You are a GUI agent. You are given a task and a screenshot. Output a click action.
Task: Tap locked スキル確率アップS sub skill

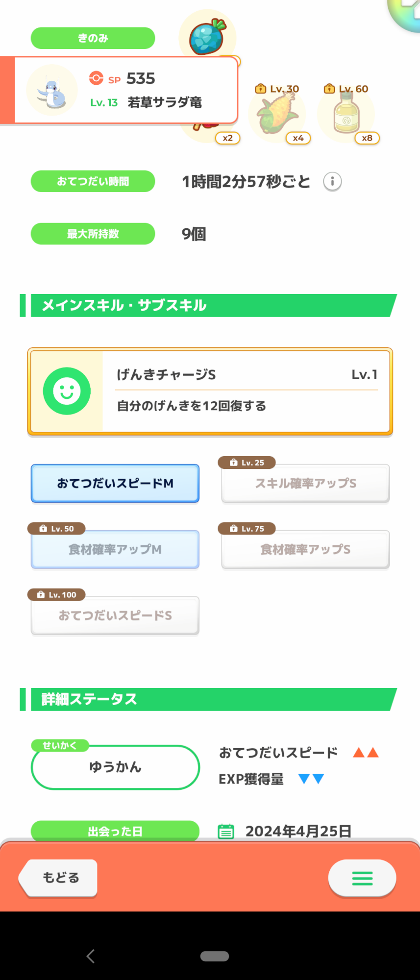point(305,483)
